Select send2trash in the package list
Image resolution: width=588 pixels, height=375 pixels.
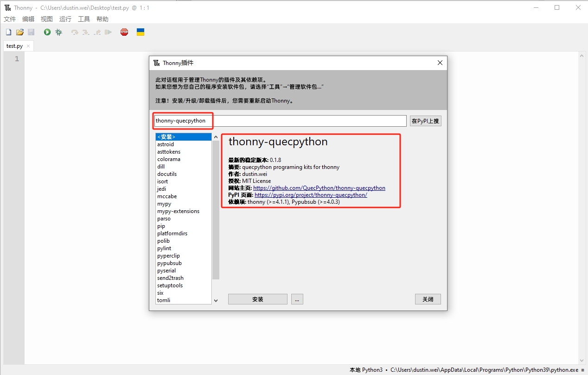(184, 278)
